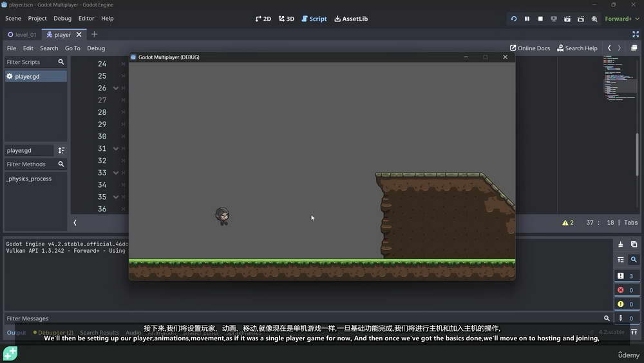Viewport: 644px width, 363px height.
Task: Switch to the 2D workspace
Action: [x=263, y=19]
